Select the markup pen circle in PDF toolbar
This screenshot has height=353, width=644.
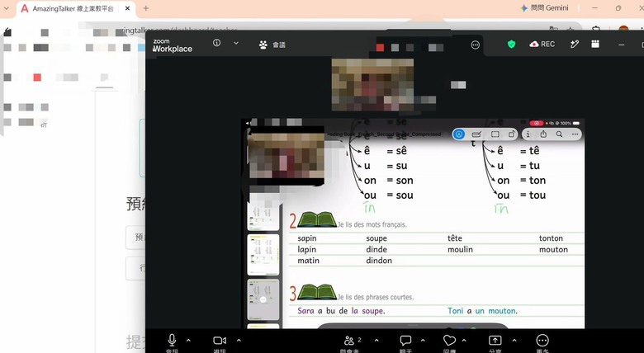[459, 134]
